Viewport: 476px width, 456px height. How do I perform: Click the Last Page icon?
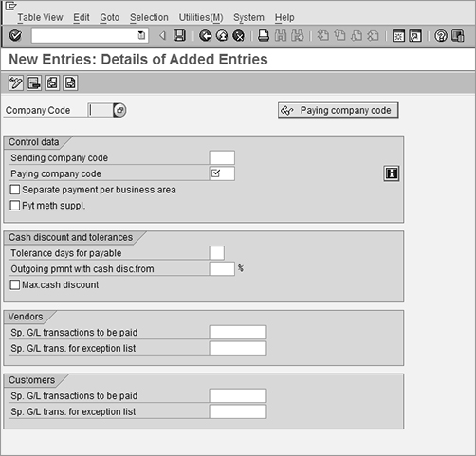(x=374, y=36)
